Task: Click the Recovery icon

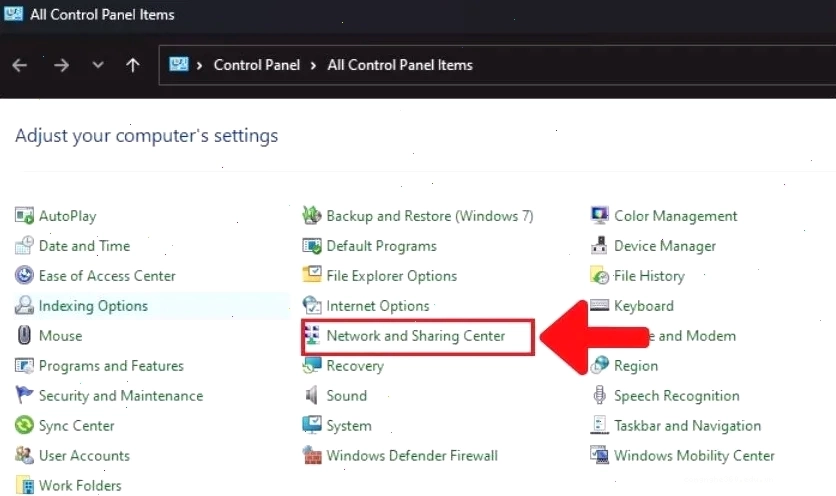Action: click(312, 365)
